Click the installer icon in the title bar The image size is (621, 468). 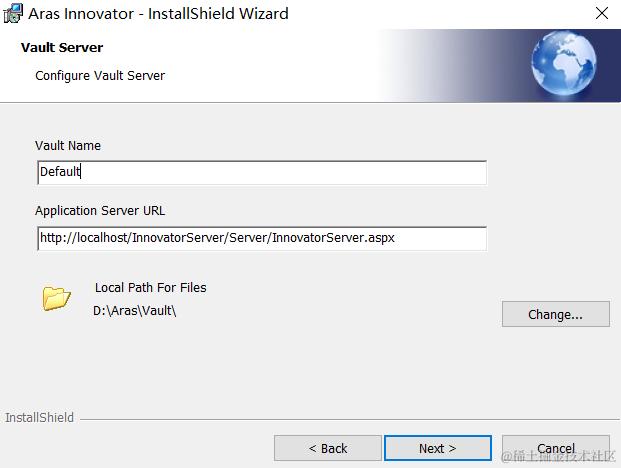click(13, 13)
